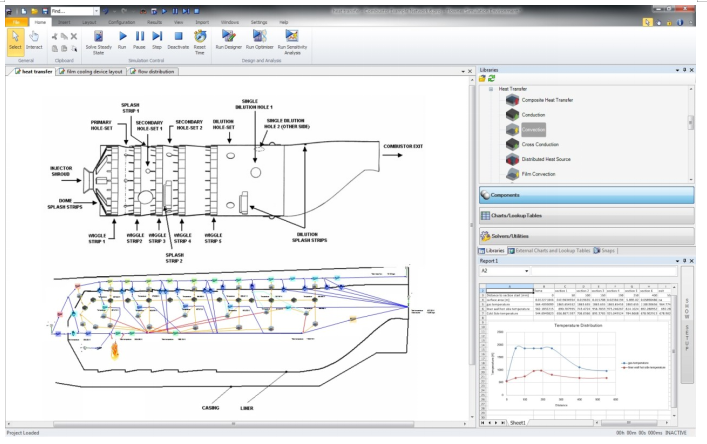Switch to the Configuration ribbon tab
The height and width of the screenshot is (444, 707).
[122, 22]
